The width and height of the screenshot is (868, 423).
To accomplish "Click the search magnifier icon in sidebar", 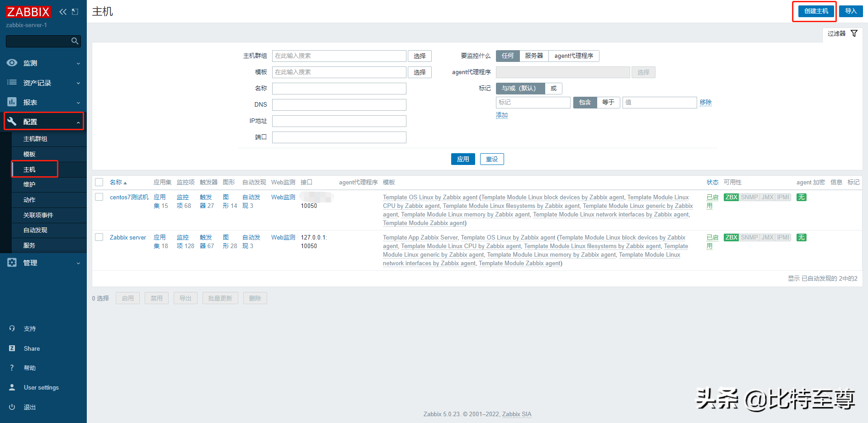I will (x=75, y=41).
